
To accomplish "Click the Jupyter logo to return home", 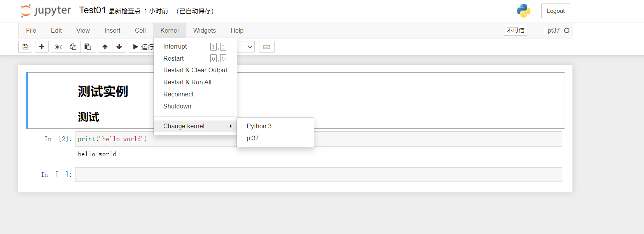I will pyautogui.click(x=45, y=10).
